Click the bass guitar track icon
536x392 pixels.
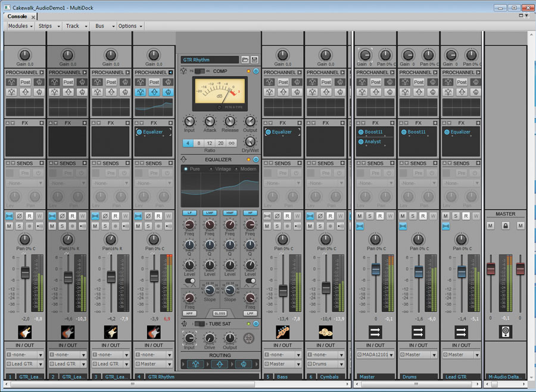(283, 332)
